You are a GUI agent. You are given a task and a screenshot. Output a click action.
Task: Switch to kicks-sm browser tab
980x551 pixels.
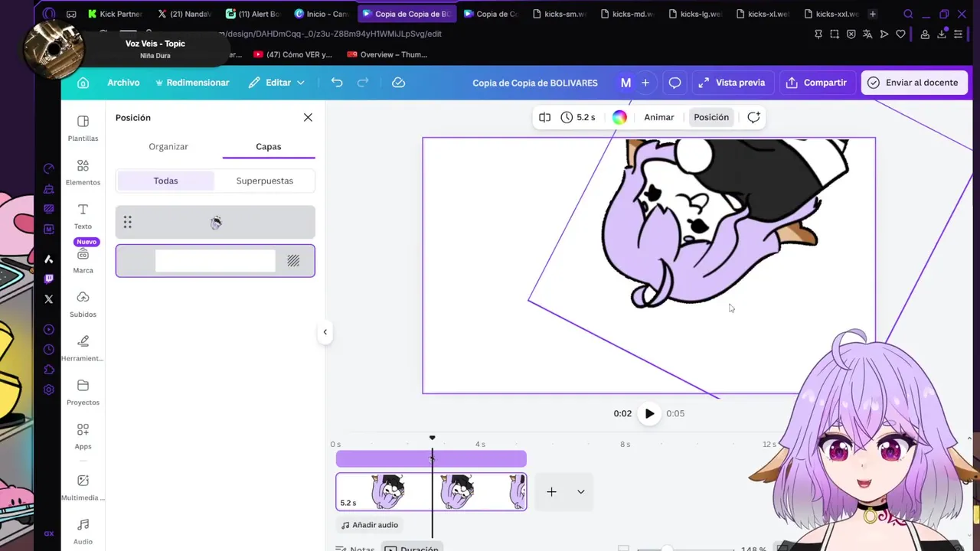[x=559, y=14]
